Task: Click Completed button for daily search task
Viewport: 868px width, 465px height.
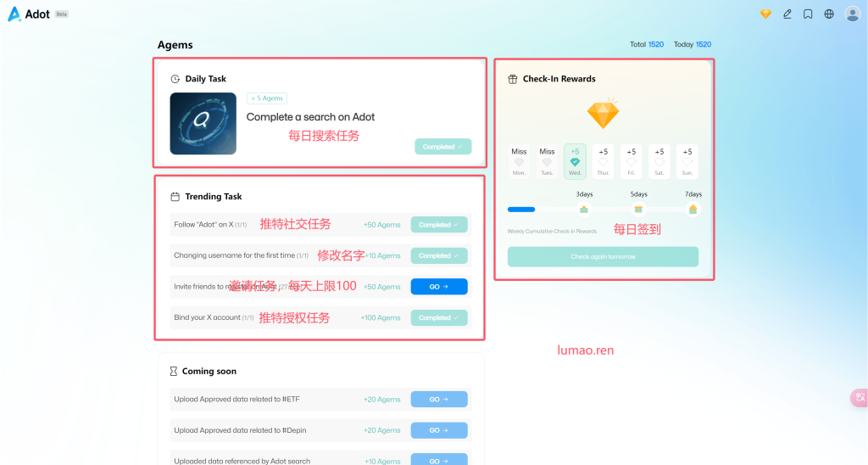Action: click(442, 147)
